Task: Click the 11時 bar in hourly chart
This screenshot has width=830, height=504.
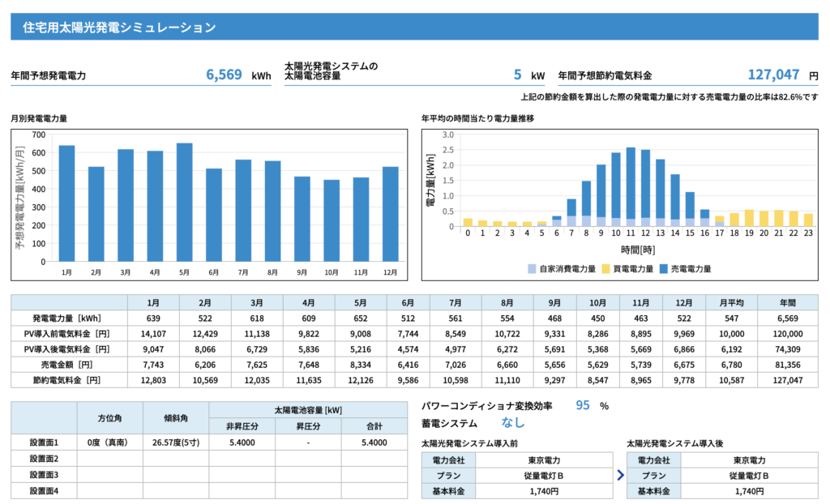Action: [x=631, y=187]
